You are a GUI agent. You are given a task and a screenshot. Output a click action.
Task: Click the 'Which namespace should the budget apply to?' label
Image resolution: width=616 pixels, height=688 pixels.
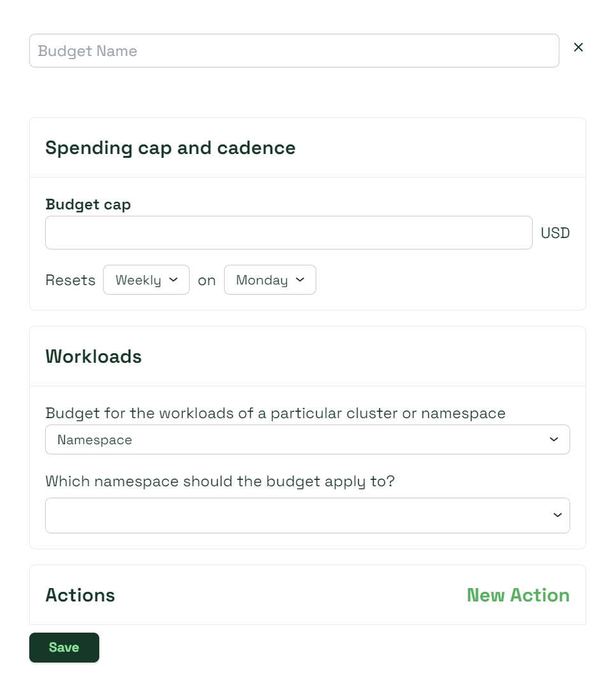click(220, 481)
